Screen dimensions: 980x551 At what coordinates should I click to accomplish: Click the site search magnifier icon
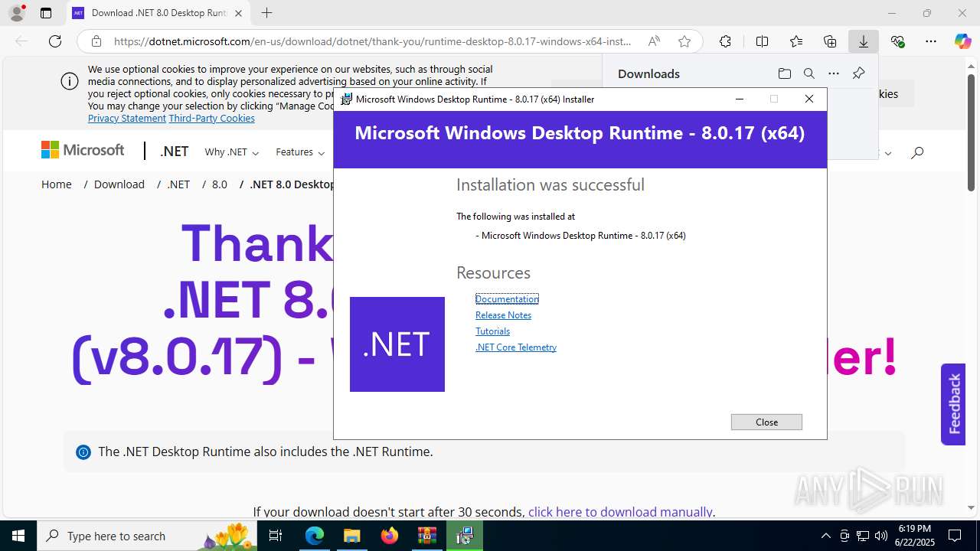point(917,152)
